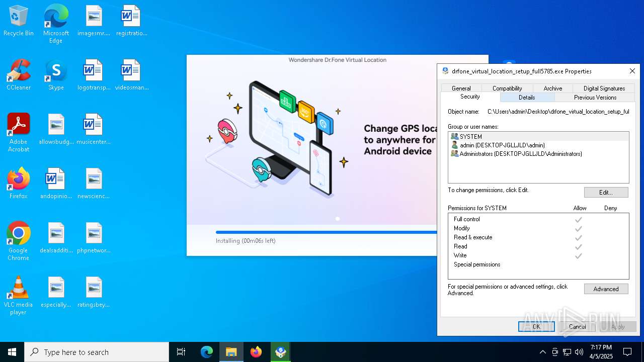Screen dimensions: 644x362
Task: Open the notification center icon
Action: coord(627,352)
